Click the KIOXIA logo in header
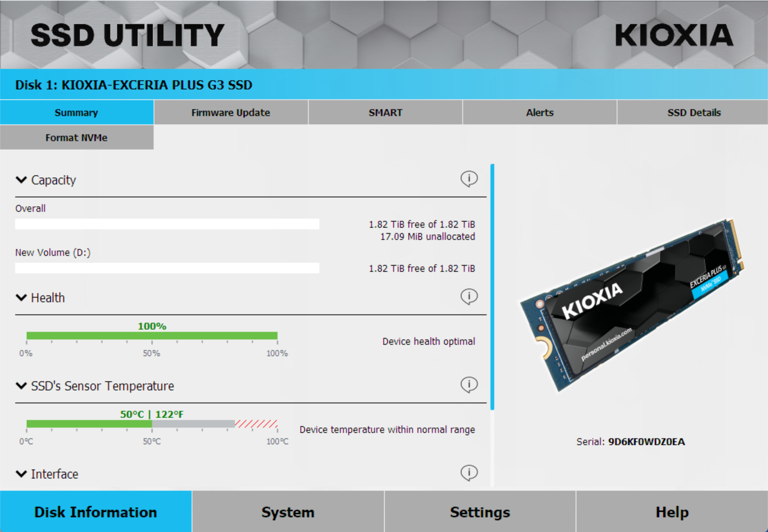The image size is (768, 532). (x=674, y=35)
